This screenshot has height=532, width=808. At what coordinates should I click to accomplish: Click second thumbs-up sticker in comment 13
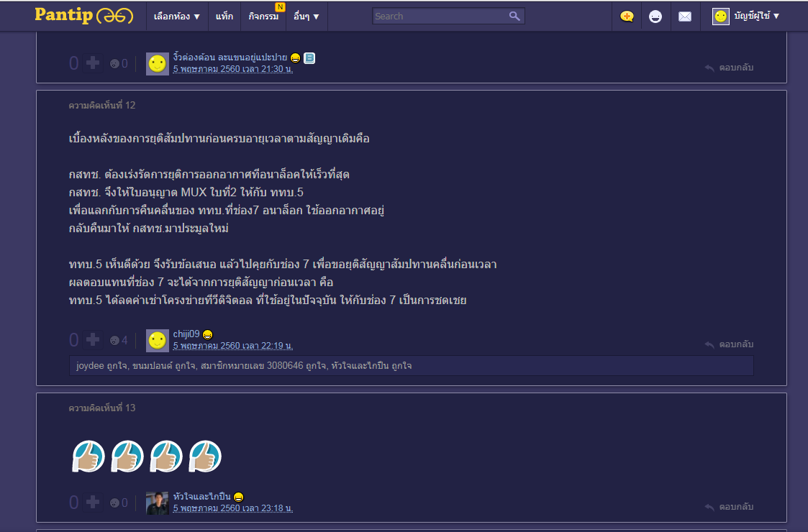click(127, 457)
